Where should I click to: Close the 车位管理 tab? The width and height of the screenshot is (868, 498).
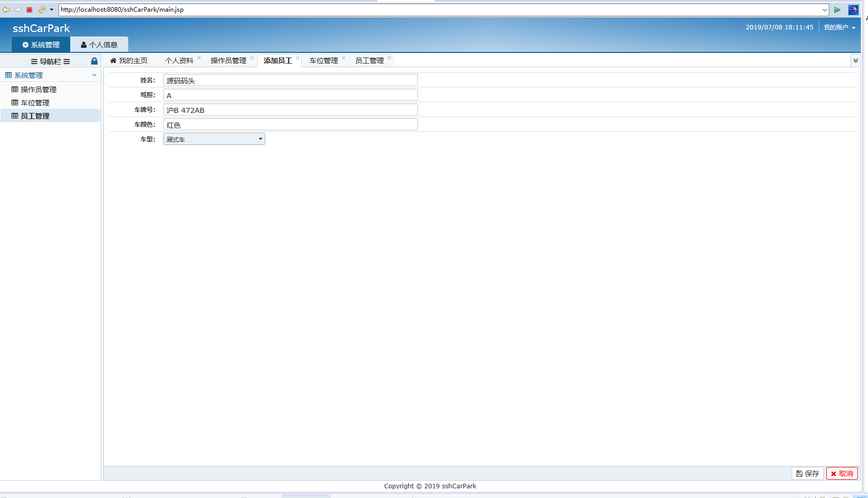pyautogui.click(x=344, y=58)
